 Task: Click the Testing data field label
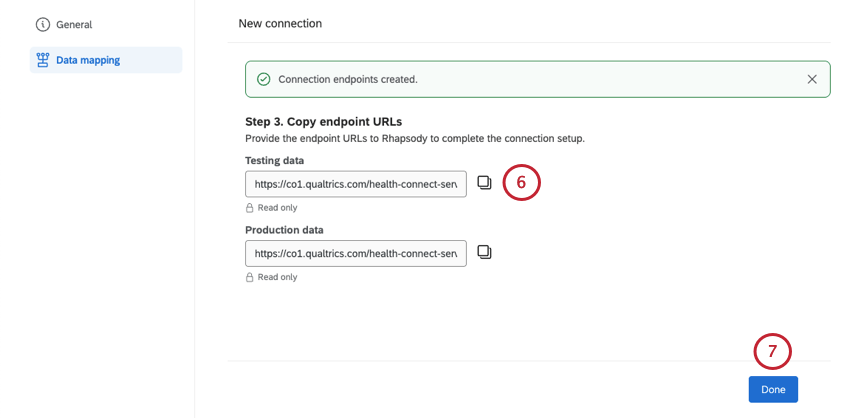point(274,160)
